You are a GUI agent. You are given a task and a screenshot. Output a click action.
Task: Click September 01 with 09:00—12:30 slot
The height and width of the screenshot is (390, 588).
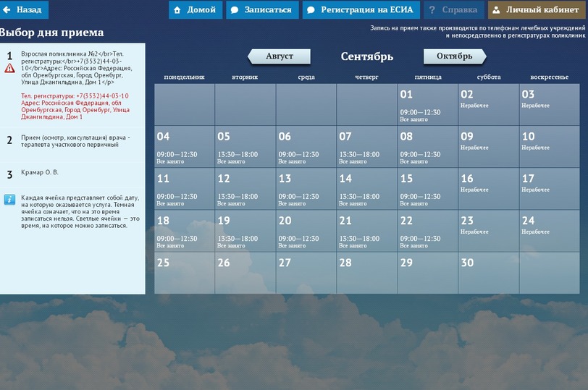coord(427,105)
